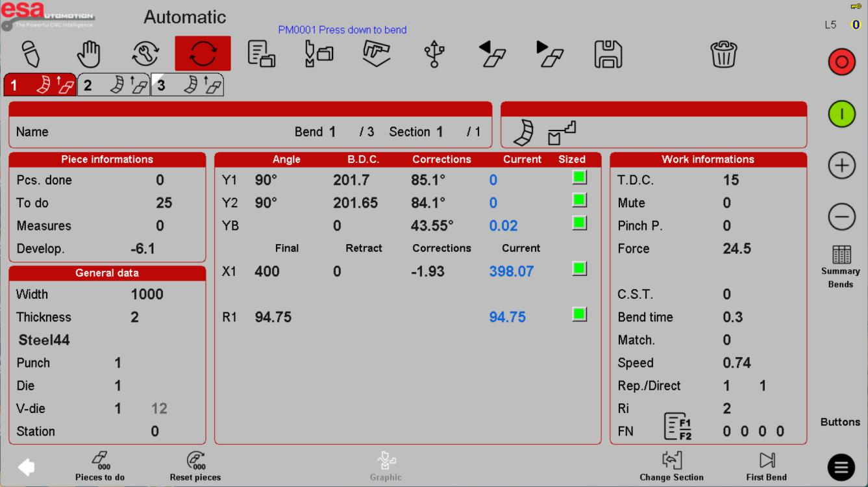Click the minus circle button
This screenshot has width=868, height=487.
click(841, 217)
